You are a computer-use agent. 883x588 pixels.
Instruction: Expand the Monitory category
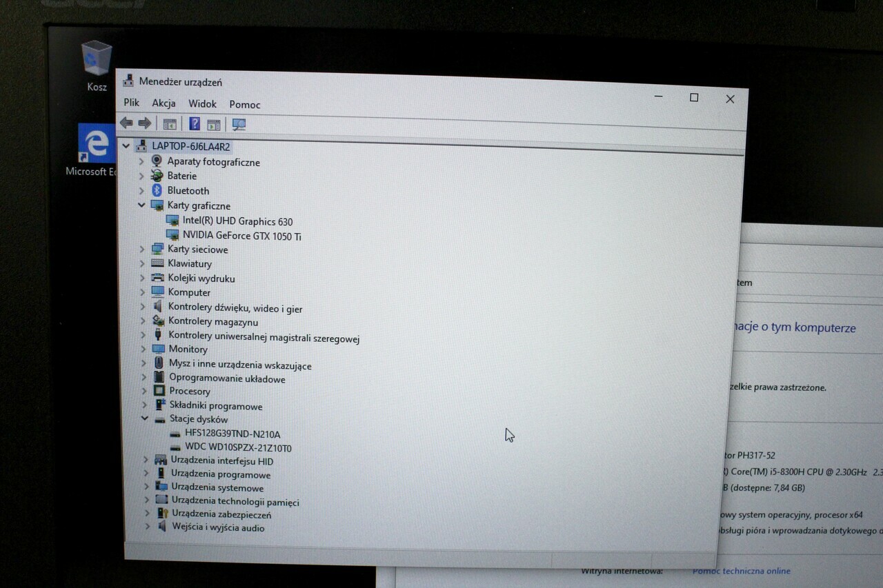[x=143, y=349]
